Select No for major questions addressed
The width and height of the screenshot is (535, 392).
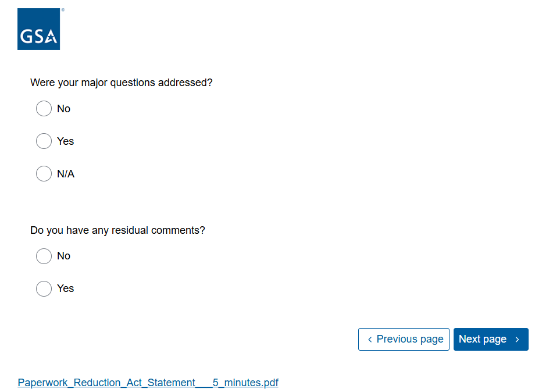tap(44, 109)
